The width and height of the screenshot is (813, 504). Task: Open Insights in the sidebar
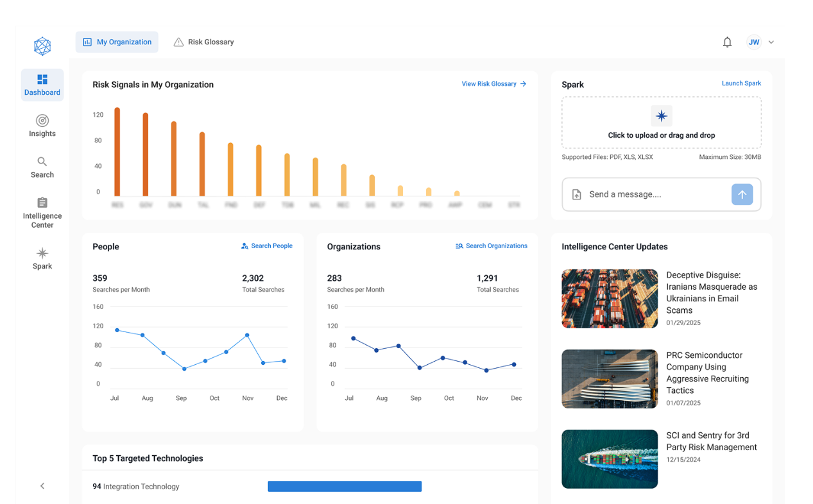click(42, 126)
